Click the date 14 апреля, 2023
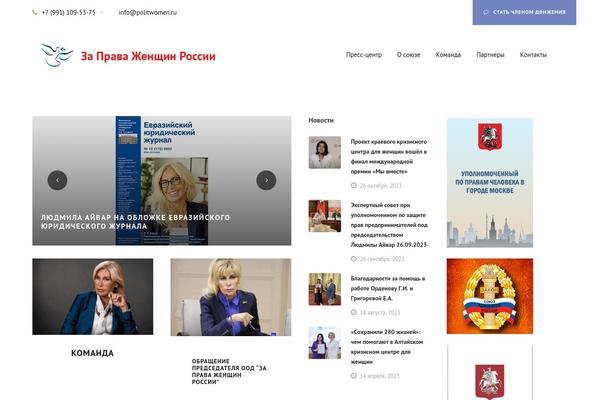This screenshot has width=600, height=400. pyautogui.click(x=380, y=376)
